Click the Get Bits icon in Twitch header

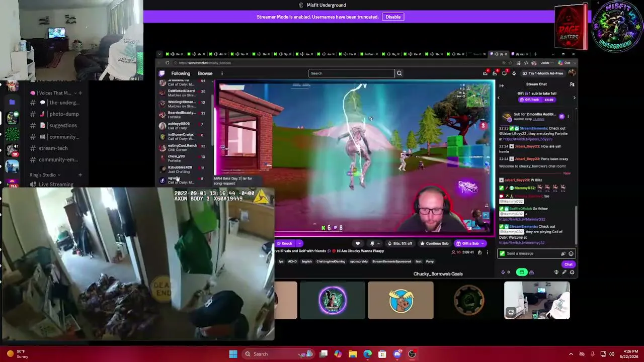514,73
